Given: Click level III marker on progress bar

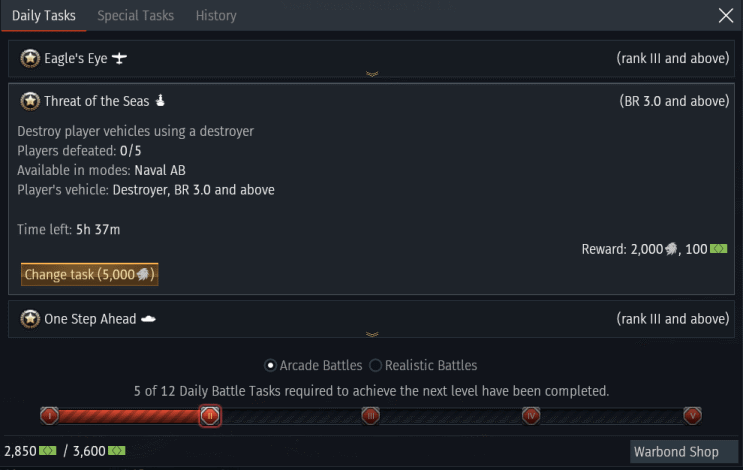Looking at the screenshot, I should (x=370, y=415).
